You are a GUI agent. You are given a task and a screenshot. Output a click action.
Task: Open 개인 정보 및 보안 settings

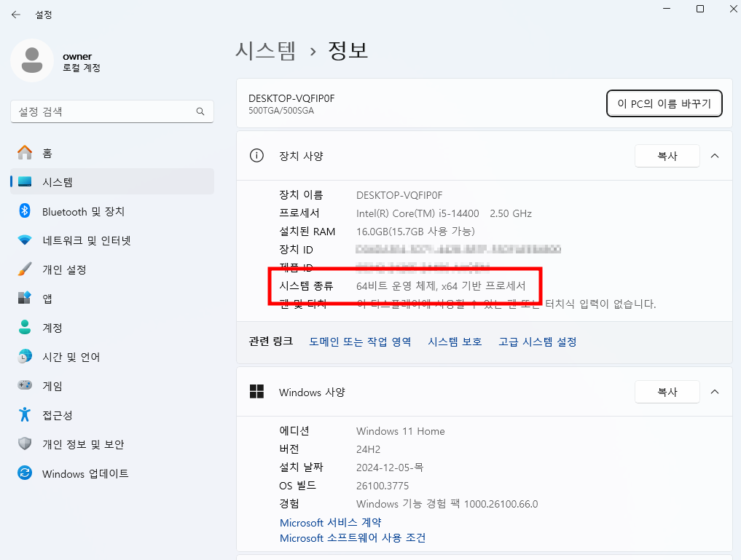pos(112,443)
